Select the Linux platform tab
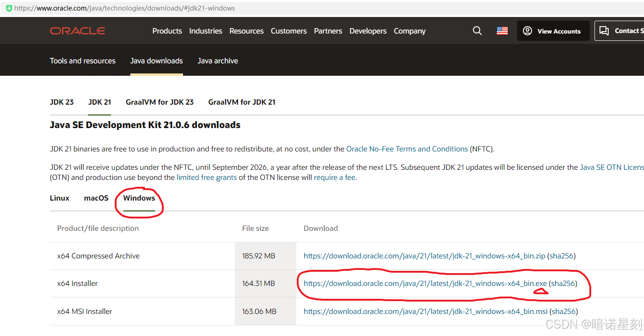This screenshot has width=644, height=336. pyautogui.click(x=60, y=198)
